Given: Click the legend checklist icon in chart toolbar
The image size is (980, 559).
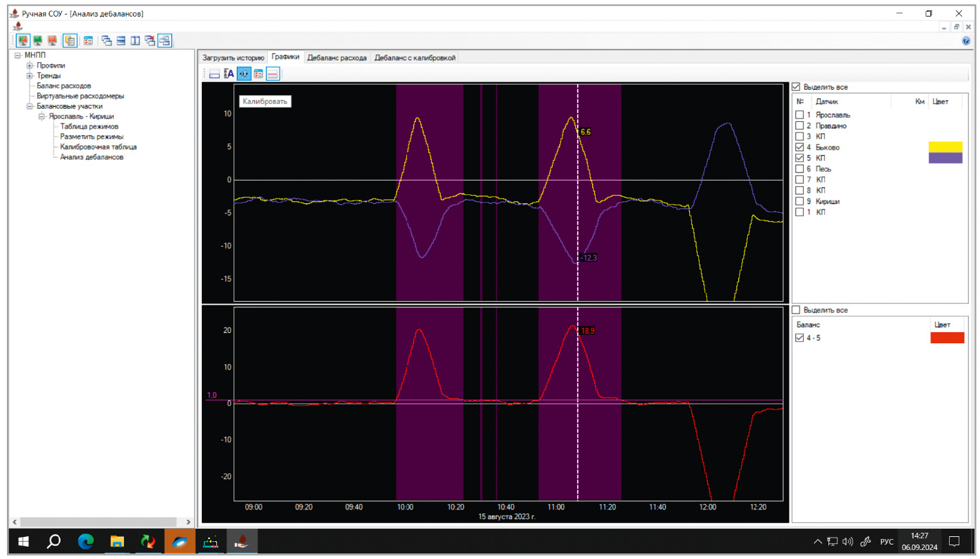Looking at the screenshot, I should (258, 74).
